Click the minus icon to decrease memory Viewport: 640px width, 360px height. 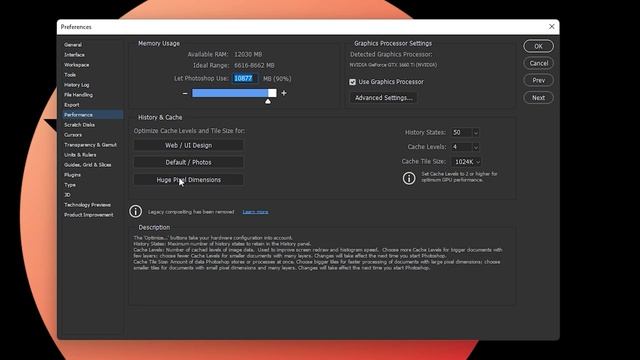pyautogui.click(x=185, y=93)
